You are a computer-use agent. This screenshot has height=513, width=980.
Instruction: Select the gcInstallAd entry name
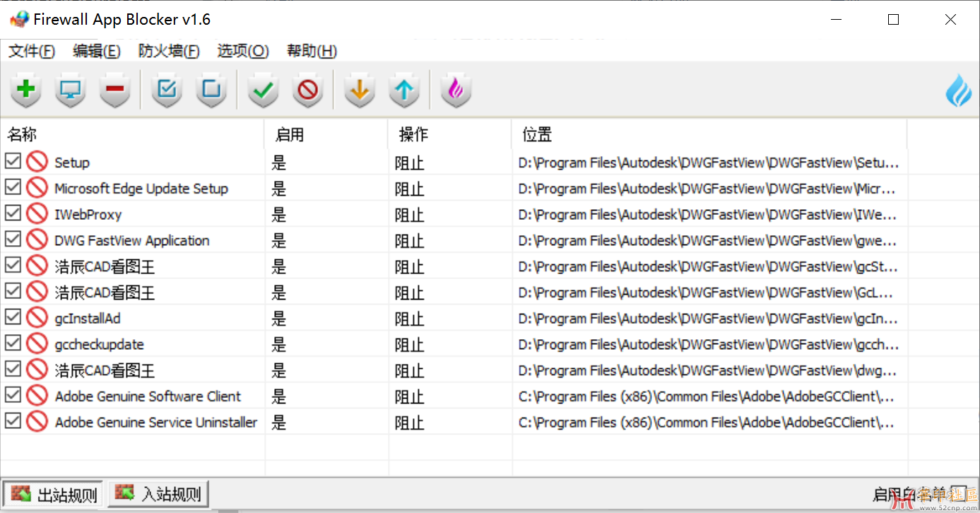[88, 319]
